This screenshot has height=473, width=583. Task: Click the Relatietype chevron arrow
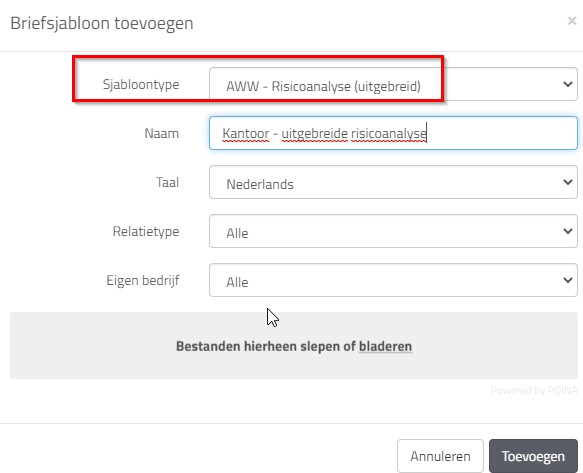pyautogui.click(x=567, y=231)
